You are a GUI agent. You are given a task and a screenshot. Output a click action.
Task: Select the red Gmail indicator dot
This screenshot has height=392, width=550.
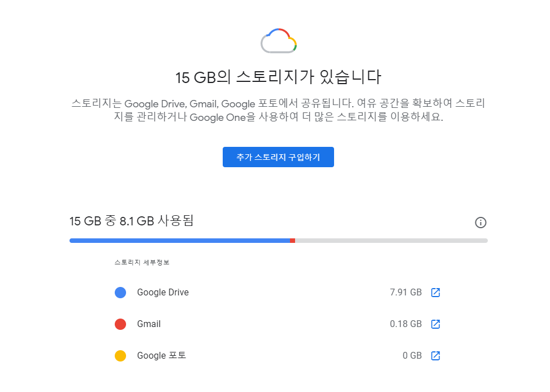(x=120, y=324)
